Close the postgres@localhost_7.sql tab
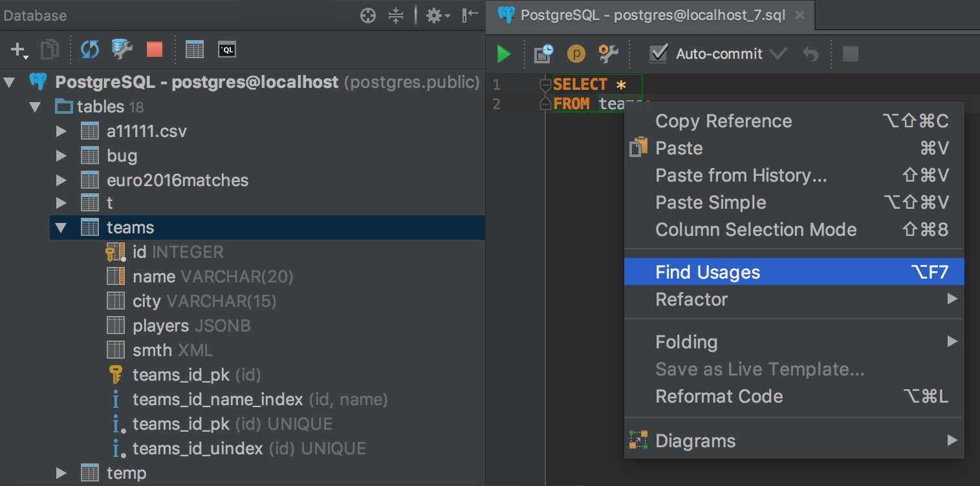This screenshot has height=486, width=980. click(x=800, y=15)
